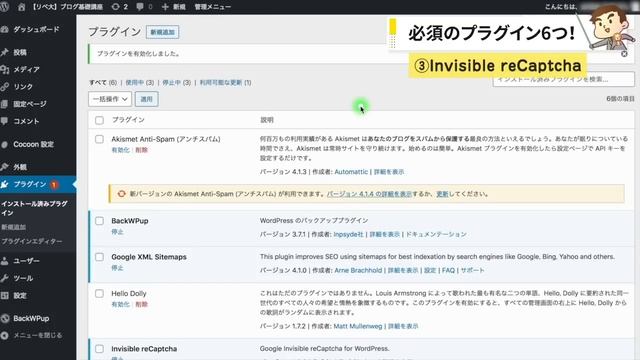Open Google XML Sitemaps FAQ link
Screen dimensions: 640x360
[x=448, y=270]
